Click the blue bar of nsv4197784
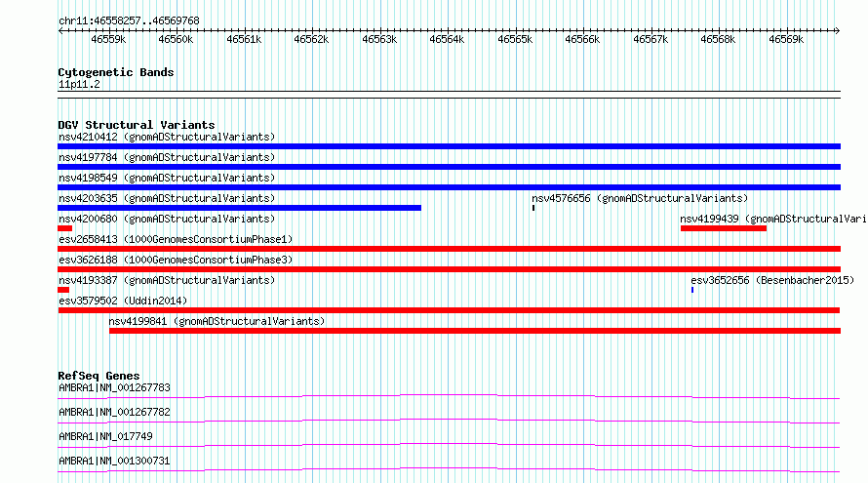Image resolution: width=868 pixels, height=483 pixels. [x=449, y=167]
